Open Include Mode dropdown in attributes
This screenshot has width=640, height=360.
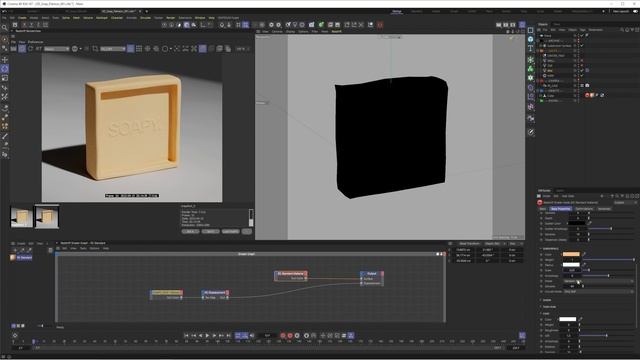[598, 291]
